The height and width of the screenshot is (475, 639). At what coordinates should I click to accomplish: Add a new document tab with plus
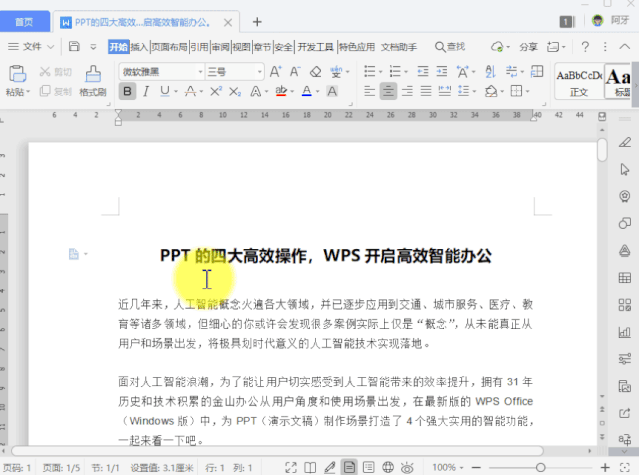257,22
